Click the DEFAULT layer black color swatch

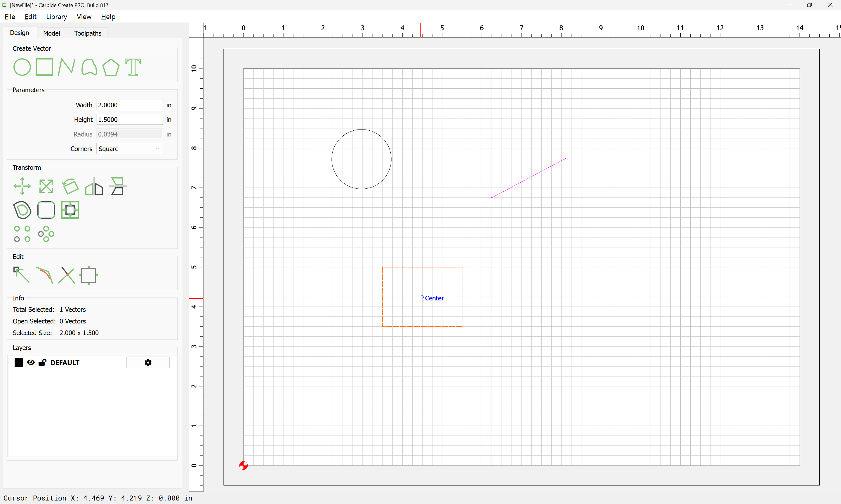pos(19,362)
